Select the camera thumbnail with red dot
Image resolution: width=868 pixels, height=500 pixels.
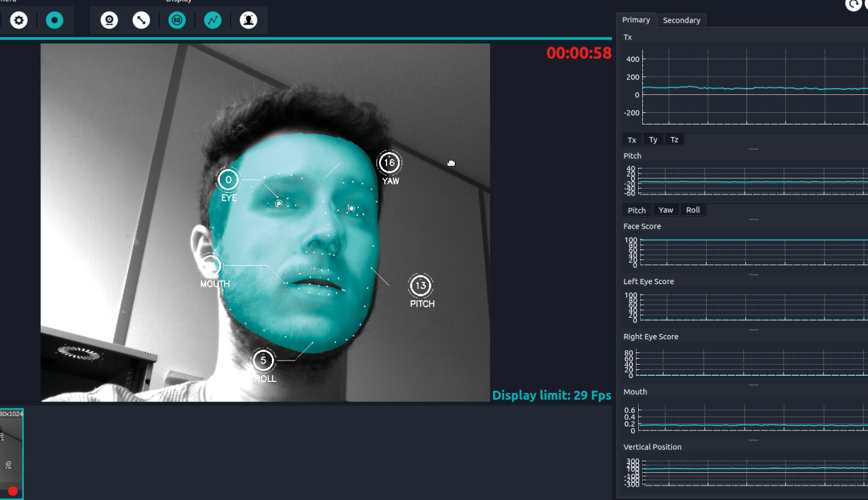[11, 454]
